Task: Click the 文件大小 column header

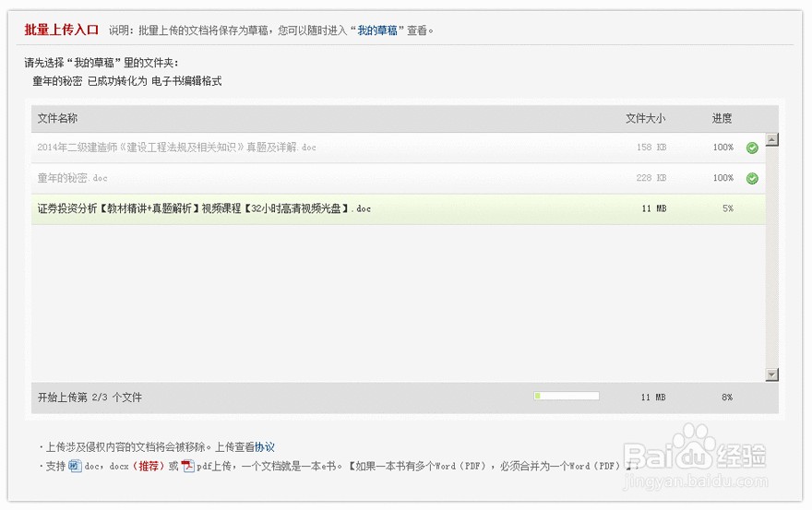Action: (x=645, y=119)
